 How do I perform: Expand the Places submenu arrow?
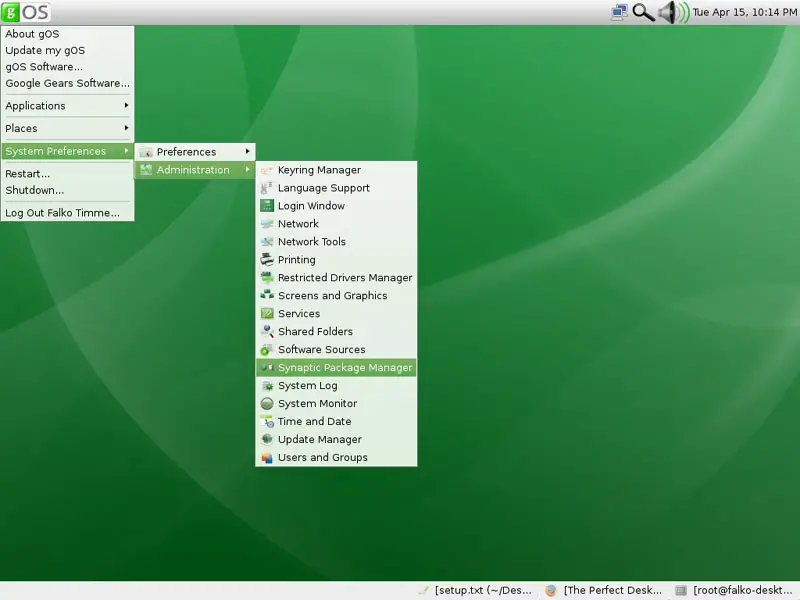[126, 128]
